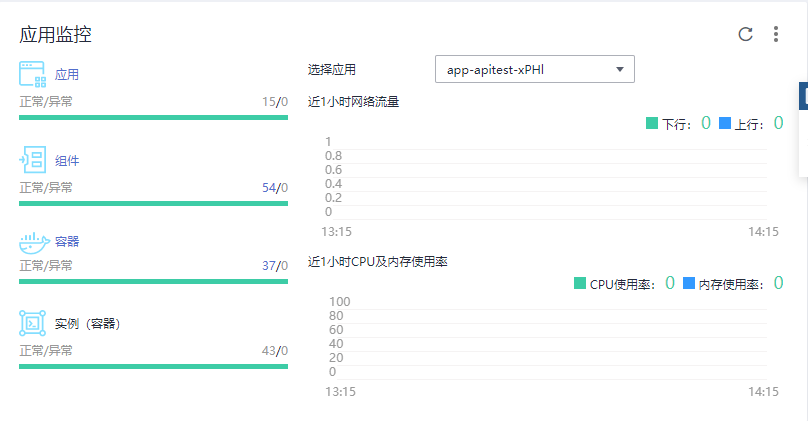Click the 实例 (容器) instance icon
This screenshot has width=808, height=421.
[x=33, y=323]
